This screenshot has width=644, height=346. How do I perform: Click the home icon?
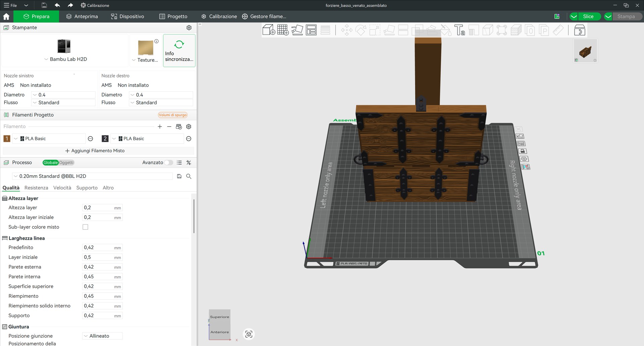tap(6, 16)
